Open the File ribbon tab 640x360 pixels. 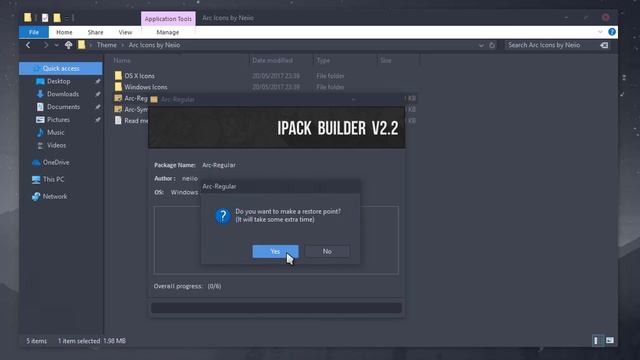tap(34, 32)
